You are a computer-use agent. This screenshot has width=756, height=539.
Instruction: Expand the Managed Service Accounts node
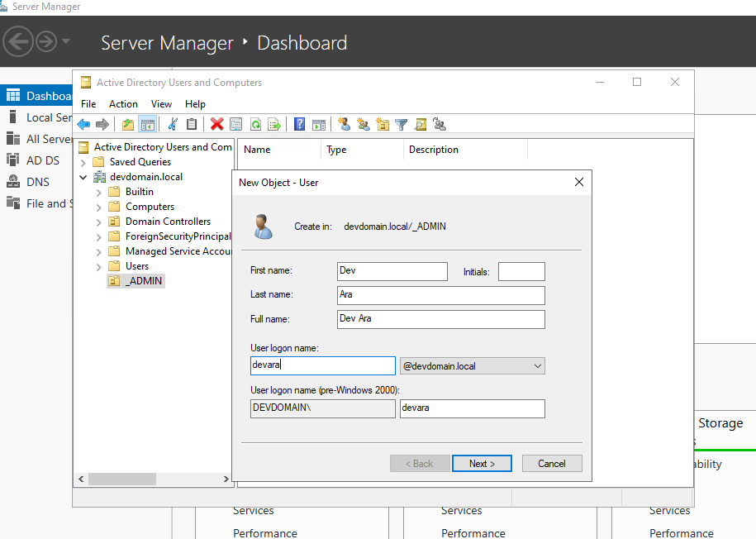click(x=99, y=252)
